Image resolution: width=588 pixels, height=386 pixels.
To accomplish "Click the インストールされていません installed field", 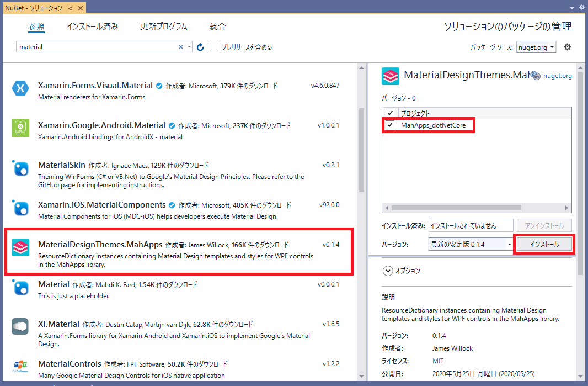I will point(471,226).
